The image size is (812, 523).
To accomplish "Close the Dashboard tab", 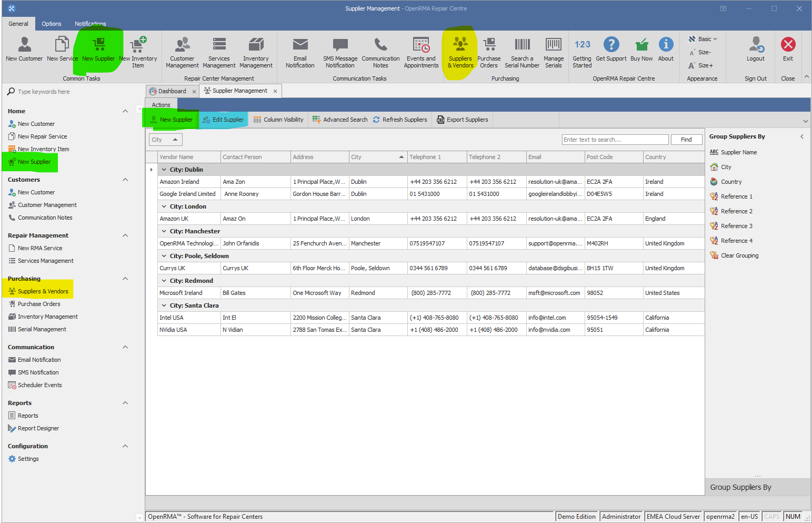I will pyautogui.click(x=194, y=92).
